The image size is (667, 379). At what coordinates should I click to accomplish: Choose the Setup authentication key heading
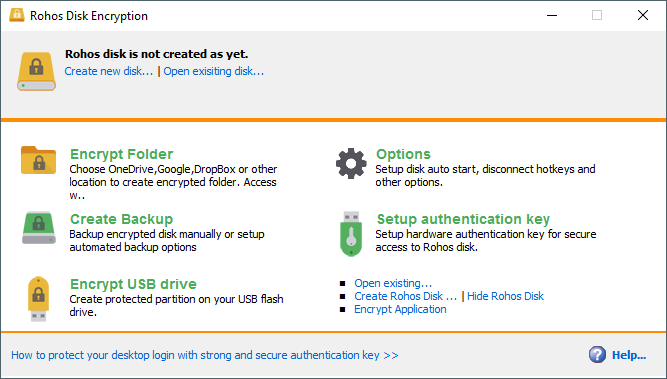pos(463,219)
